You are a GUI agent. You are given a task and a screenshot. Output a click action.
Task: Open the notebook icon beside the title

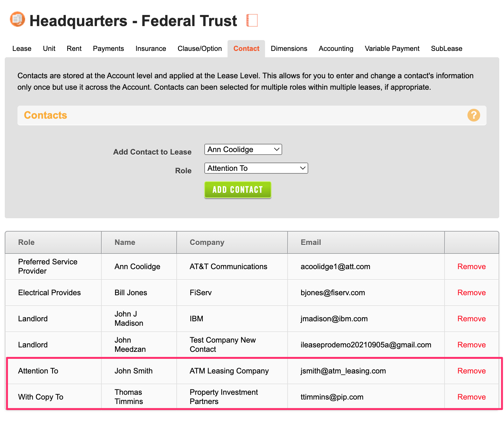coord(252,20)
